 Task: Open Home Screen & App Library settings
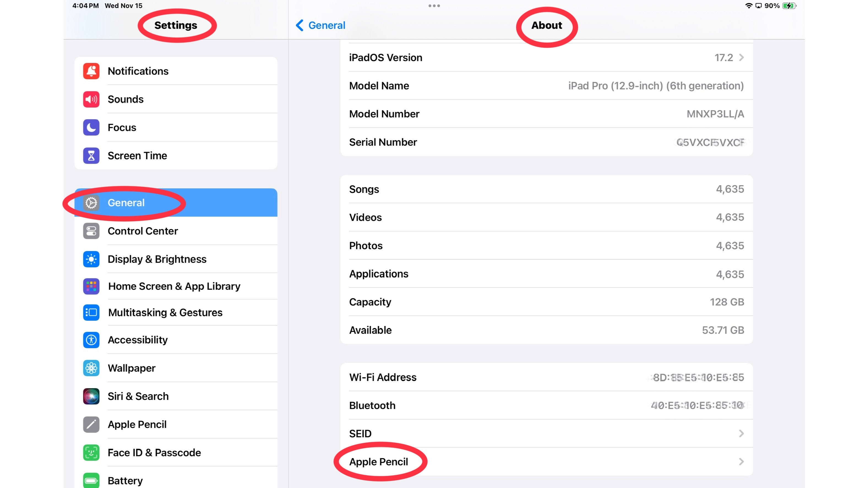point(174,286)
